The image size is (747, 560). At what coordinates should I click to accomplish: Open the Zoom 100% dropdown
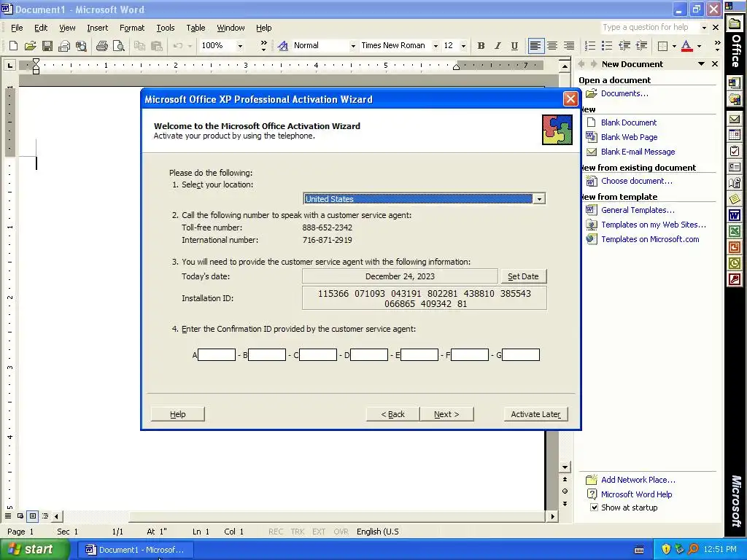239,46
